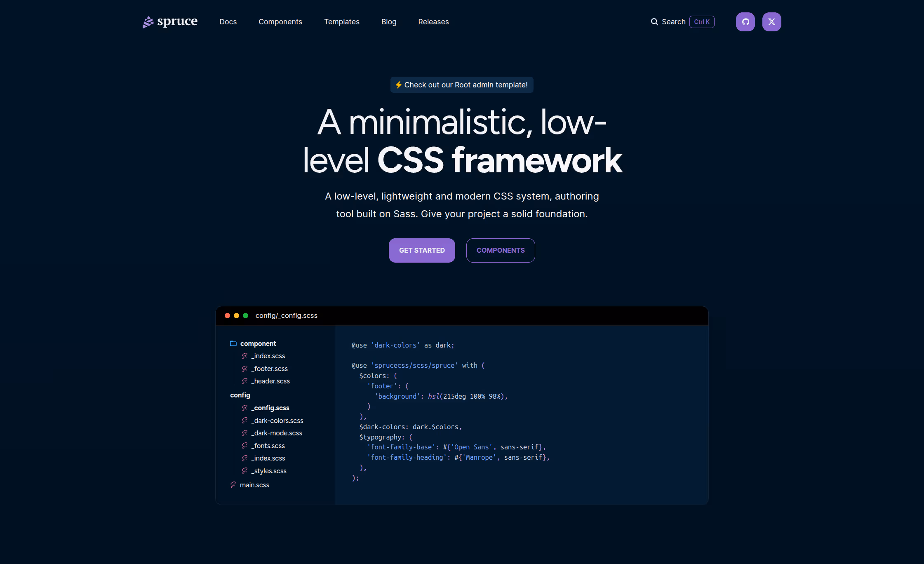This screenshot has width=924, height=564.
Task: Select _footer.scss under the component folder
Action: coord(270,369)
